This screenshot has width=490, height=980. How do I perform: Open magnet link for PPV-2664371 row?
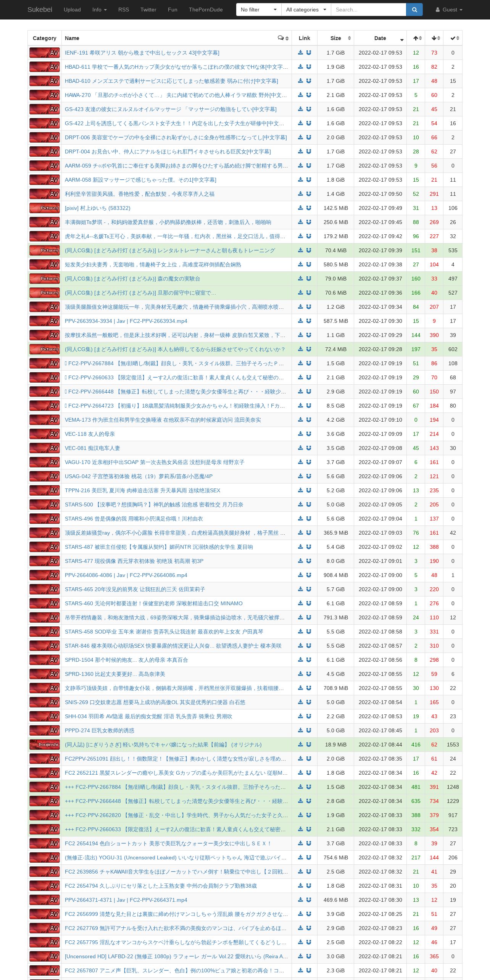(309, 900)
